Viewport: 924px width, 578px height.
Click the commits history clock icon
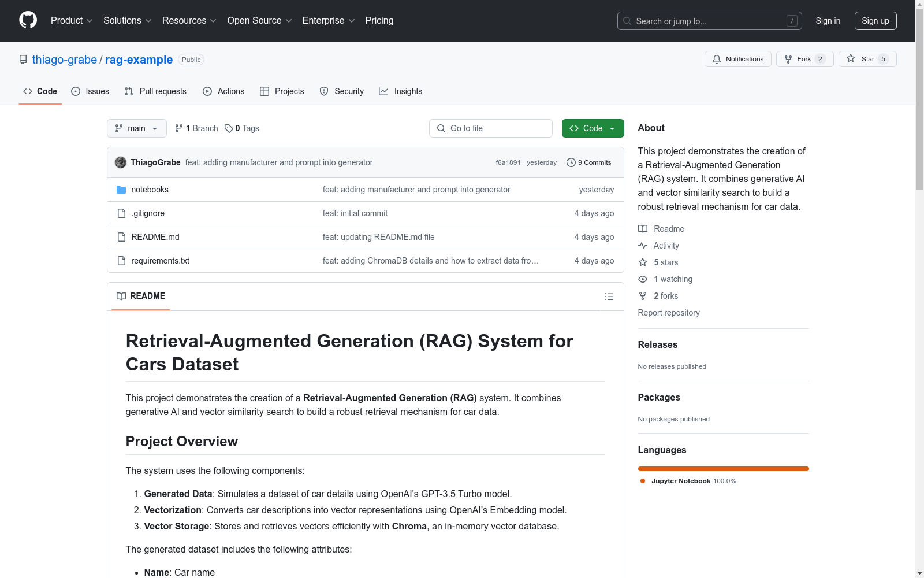tap(571, 162)
